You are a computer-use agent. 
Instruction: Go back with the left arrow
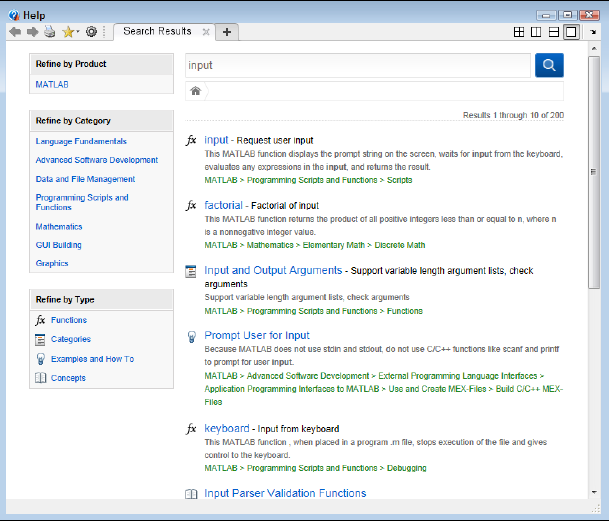15,32
